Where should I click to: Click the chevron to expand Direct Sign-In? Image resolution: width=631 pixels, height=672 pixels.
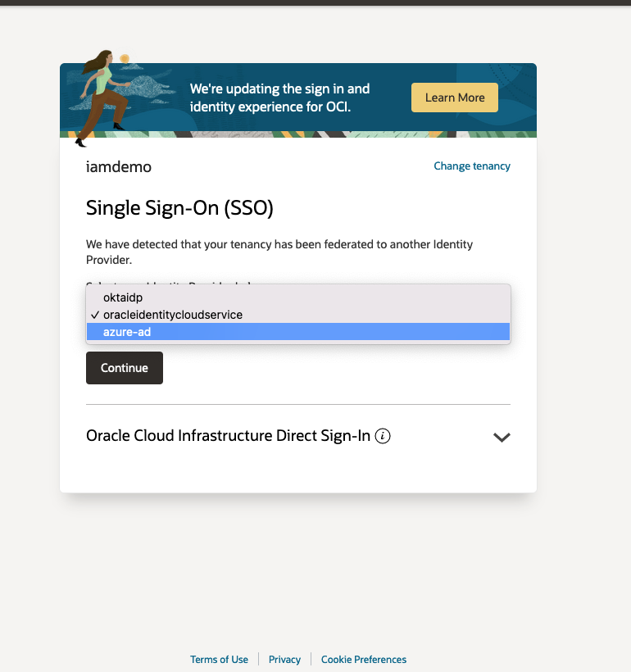502,438
